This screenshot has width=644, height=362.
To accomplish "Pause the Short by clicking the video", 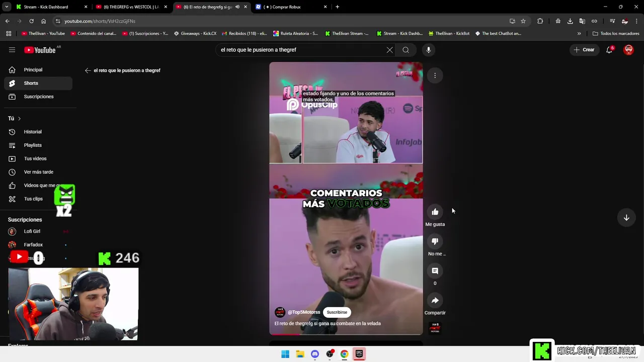I will coord(346,198).
